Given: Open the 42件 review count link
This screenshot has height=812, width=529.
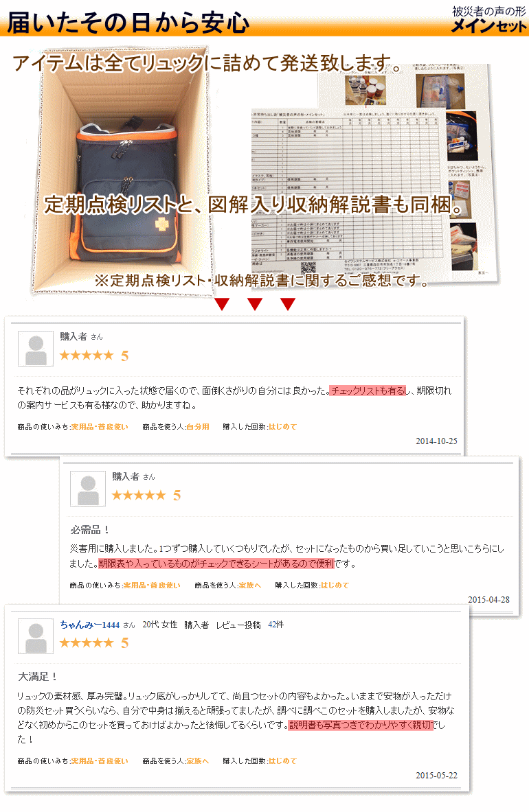Looking at the screenshot, I should click(x=275, y=625).
